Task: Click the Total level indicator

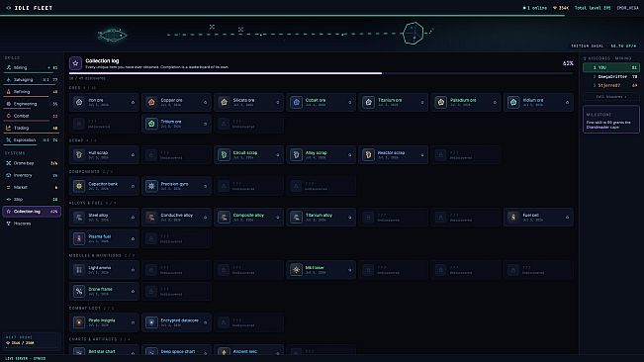Action: pyautogui.click(x=593, y=8)
